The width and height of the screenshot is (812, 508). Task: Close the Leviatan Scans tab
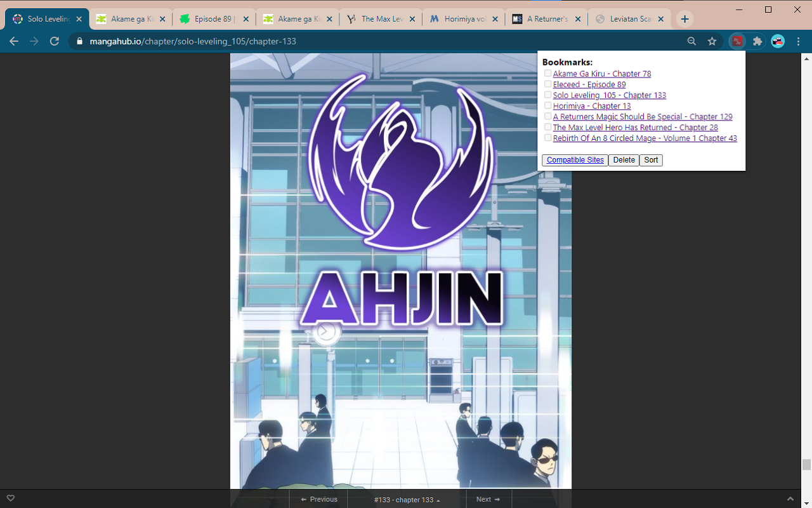point(662,19)
